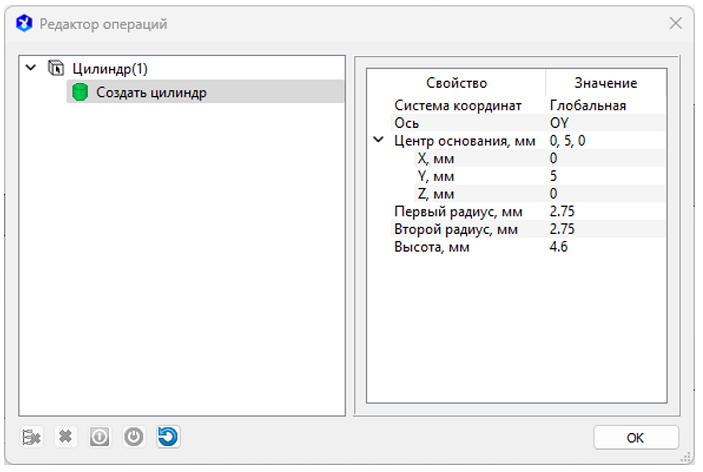Collapse the Центр основания property group
The width and height of the screenshot is (703, 472).
coord(378,141)
